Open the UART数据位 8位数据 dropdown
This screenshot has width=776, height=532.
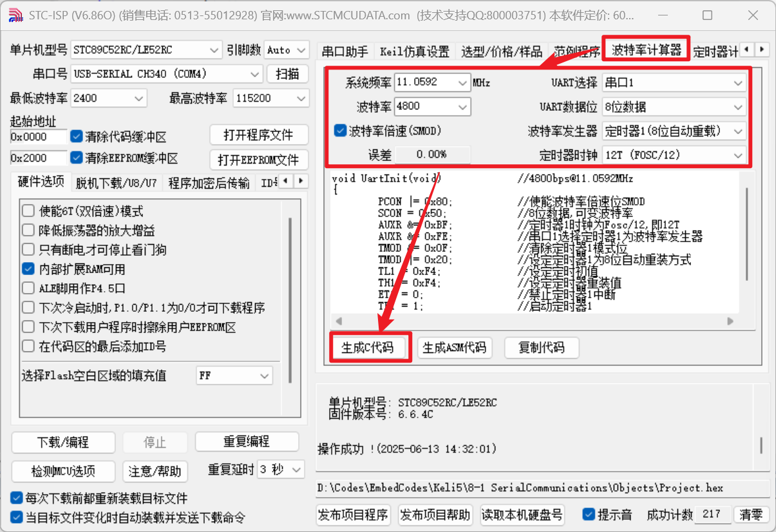[x=674, y=107]
